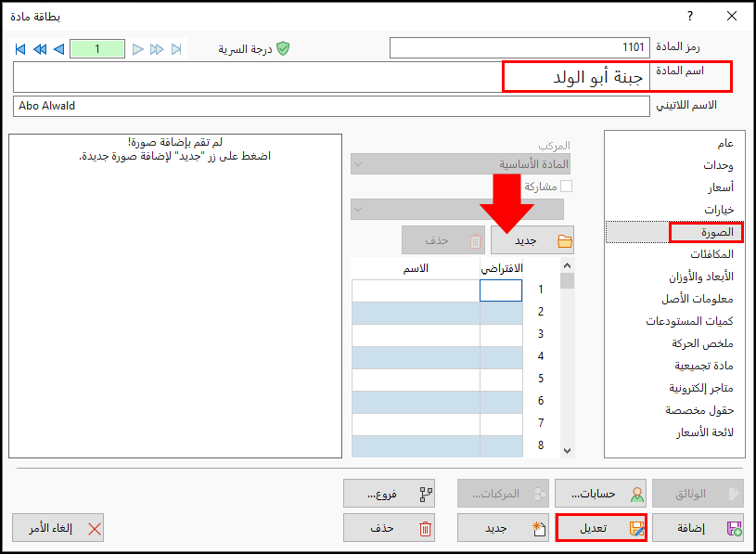The image size is (756, 554).
Task: Click the icon beside المركبات button
Action: click(x=540, y=495)
